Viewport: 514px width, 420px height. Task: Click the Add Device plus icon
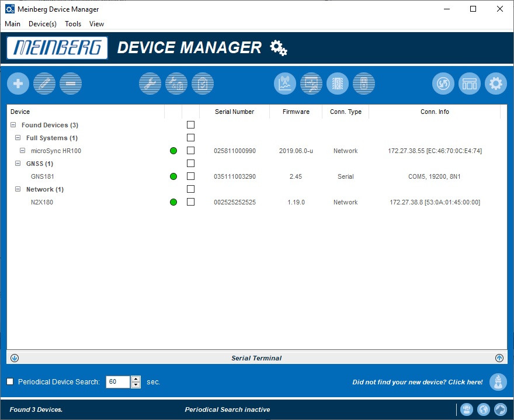pos(18,84)
